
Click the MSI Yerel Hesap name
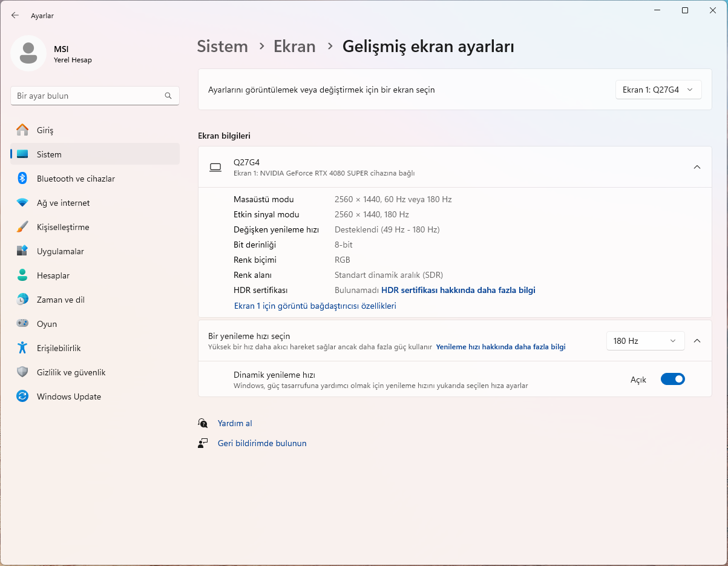(x=73, y=54)
